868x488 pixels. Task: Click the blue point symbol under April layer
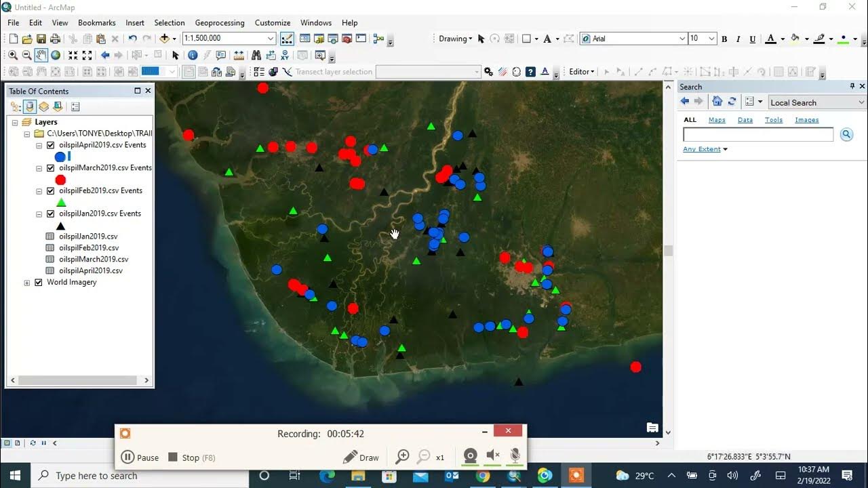60,157
